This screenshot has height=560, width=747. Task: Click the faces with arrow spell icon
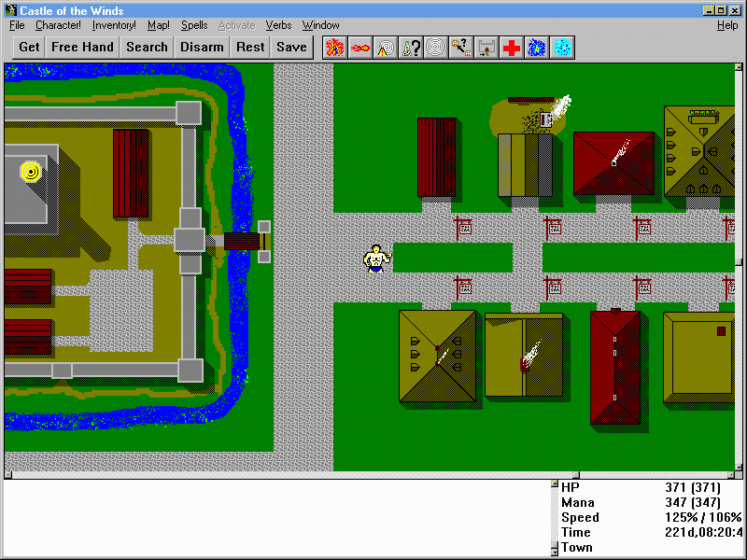point(460,48)
